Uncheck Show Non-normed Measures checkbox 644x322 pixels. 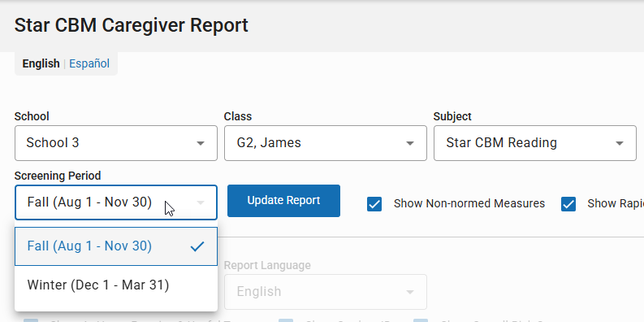tap(374, 204)
